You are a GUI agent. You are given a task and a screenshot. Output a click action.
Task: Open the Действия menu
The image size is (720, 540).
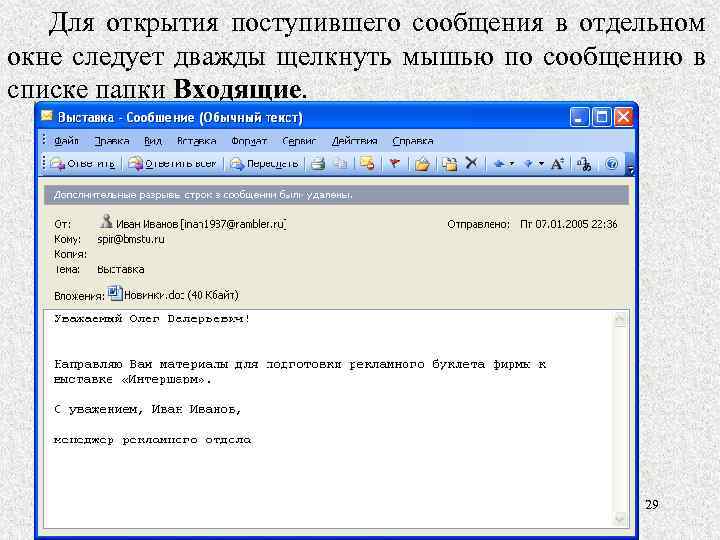pyautogui.click(x=354, y=141)
